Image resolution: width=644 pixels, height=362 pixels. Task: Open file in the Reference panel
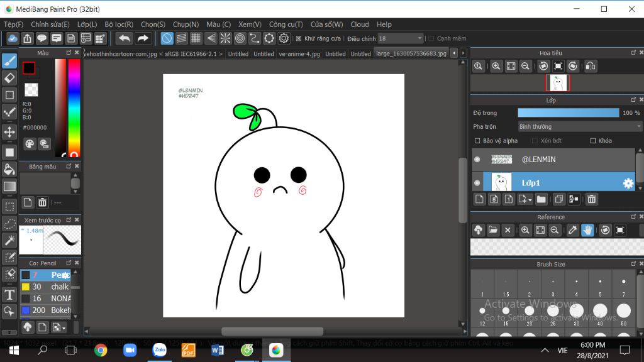pyautogui.click(x=493, y=230)
